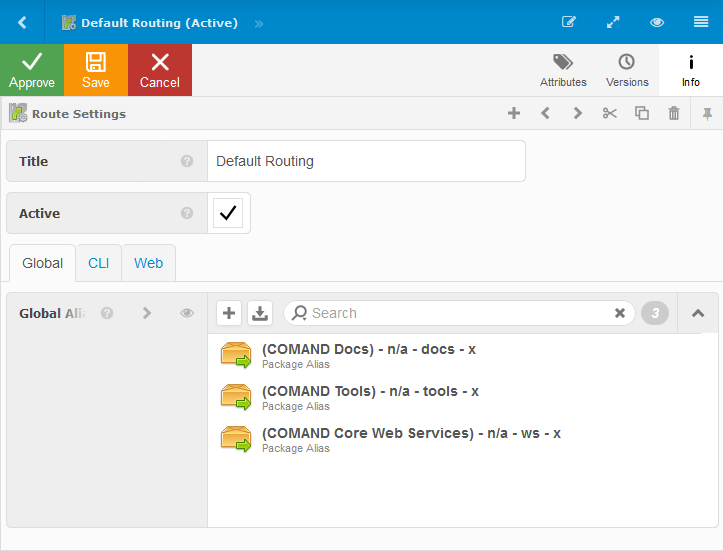Click the pin icon in Route Settings
The width and height of the screenshot is (723, 551).
[x=707, y=114]
